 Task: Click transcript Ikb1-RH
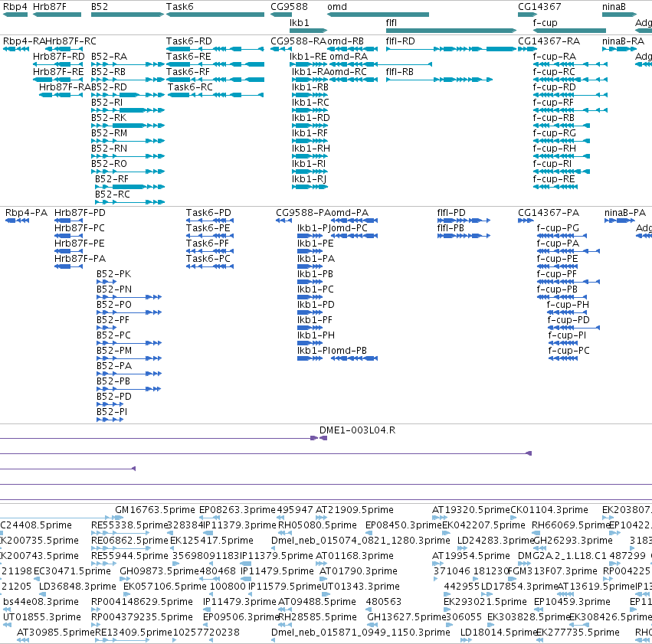pyautogui.click(x=310, y=156)
